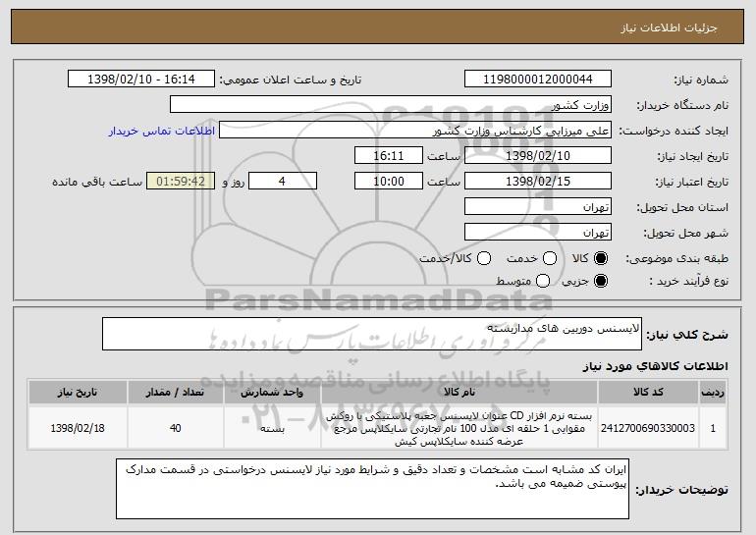This screenshot has width=756, height=535.
Task: Click the product name cell with CD software
Action: point(459,428)
